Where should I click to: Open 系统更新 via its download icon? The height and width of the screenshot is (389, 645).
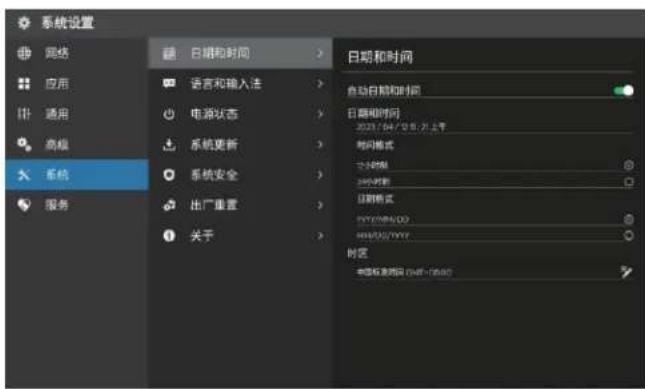click(x=169, y=144)
